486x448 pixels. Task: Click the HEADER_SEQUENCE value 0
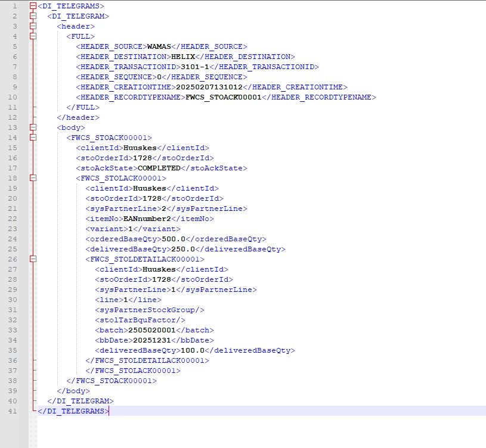tap(159, 77)
